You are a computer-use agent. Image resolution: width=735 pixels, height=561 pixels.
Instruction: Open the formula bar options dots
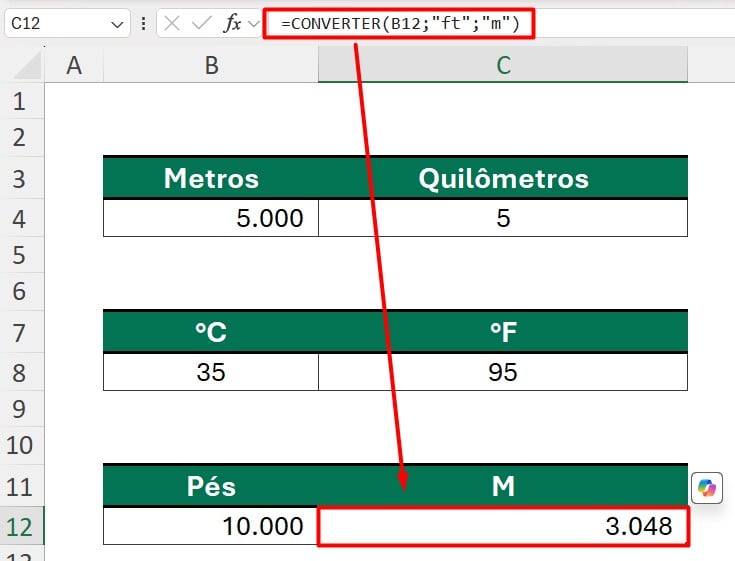click(x=143, y=23)
